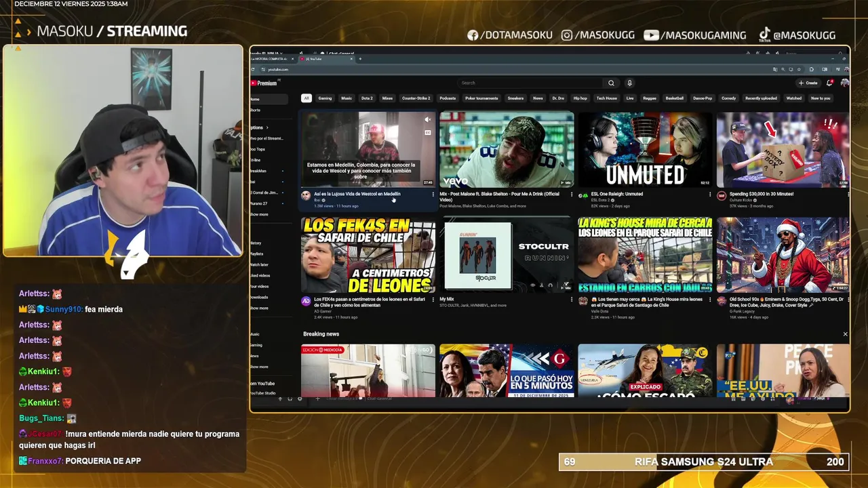This screenshot has width=868, height=488.
Task: Open the YouTube notifications bell
Action: [x=829, y=83]
